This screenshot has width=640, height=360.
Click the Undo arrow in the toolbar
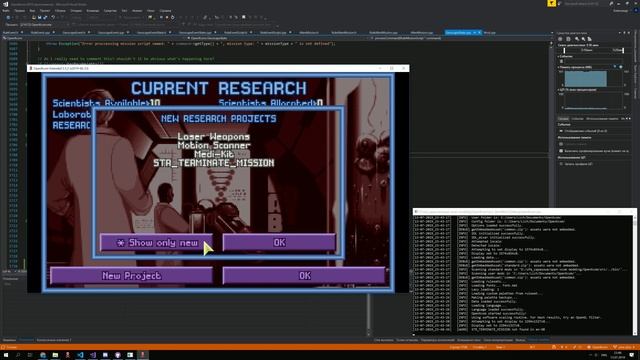[x=53, y=18]
